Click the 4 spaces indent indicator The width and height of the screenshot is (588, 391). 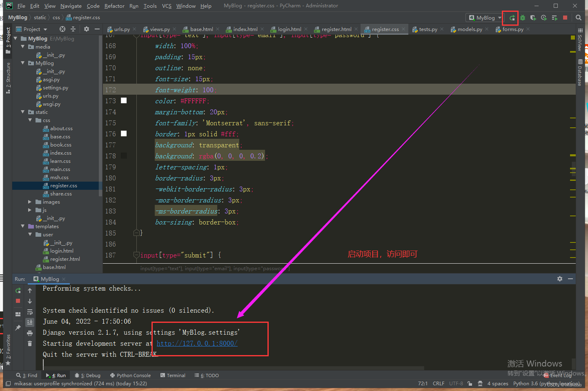tap(498, 383)
